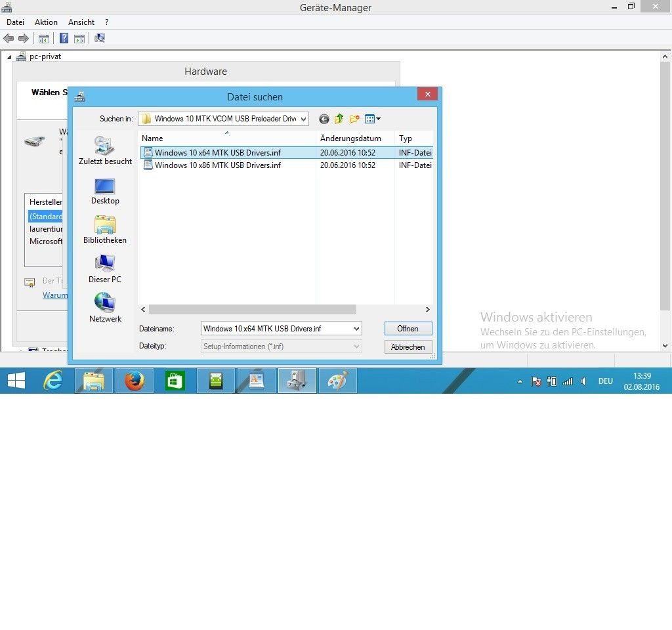672x630 pixels.
Task: Sort files by Typ column header
Action: (x=413, y=138)
